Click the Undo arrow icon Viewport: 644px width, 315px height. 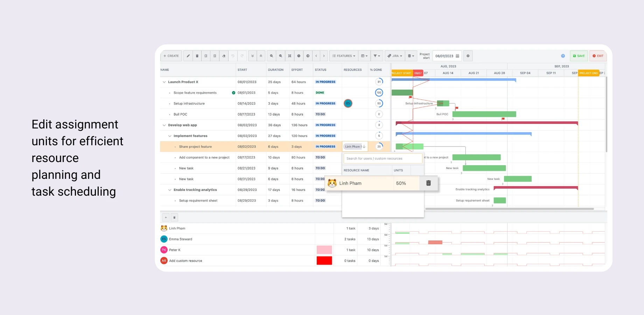[x=233, y=56]
